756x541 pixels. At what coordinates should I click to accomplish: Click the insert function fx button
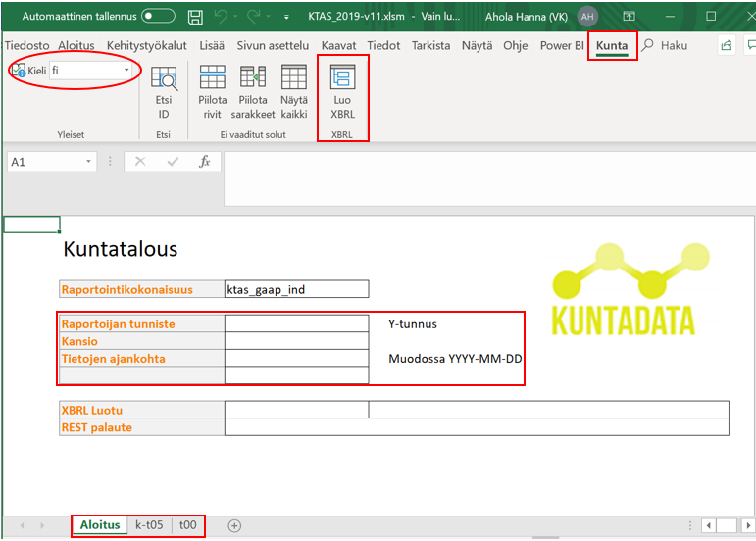[205, 162]
